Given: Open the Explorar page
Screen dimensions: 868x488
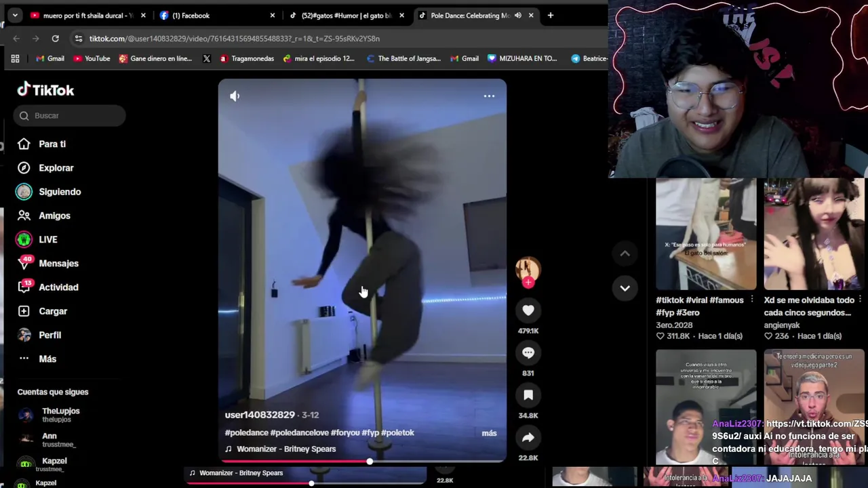Looking at the screenshot, I should click(56, 168).
